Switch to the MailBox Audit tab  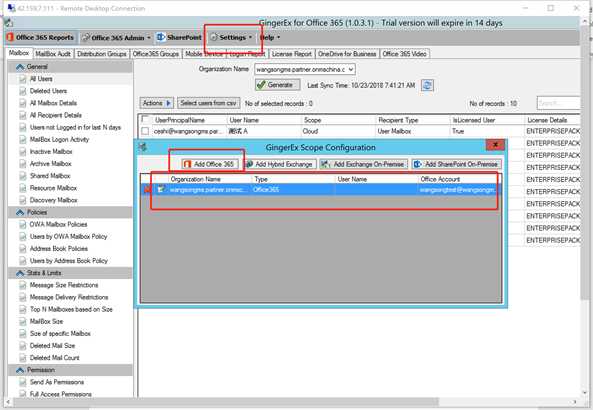click(x=53, y=54)
